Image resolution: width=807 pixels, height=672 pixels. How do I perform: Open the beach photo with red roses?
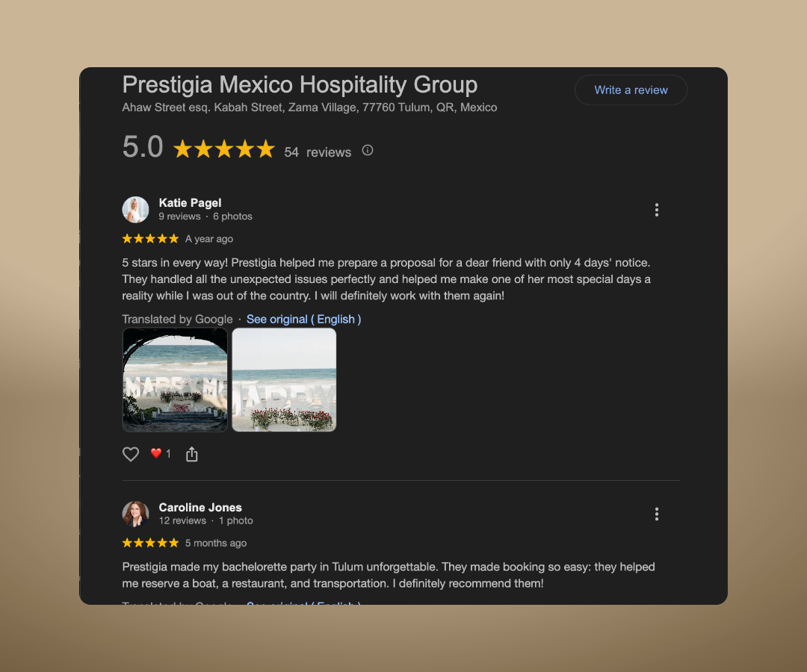284,380
